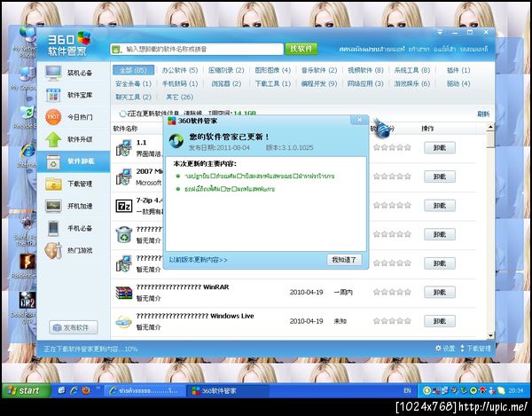Select 网络应用 (3) category
This screenshot has width=532, height=416.
click(x=365, y=83)
